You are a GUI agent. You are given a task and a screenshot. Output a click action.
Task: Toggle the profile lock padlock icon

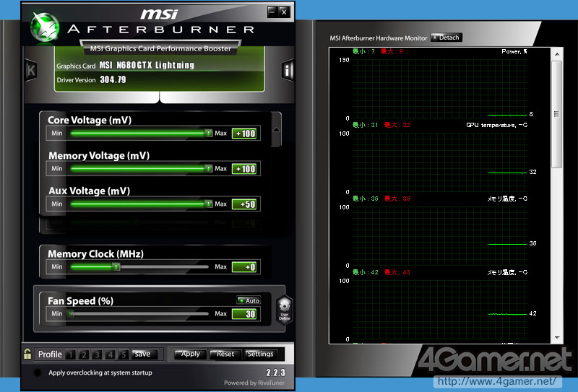27,354
